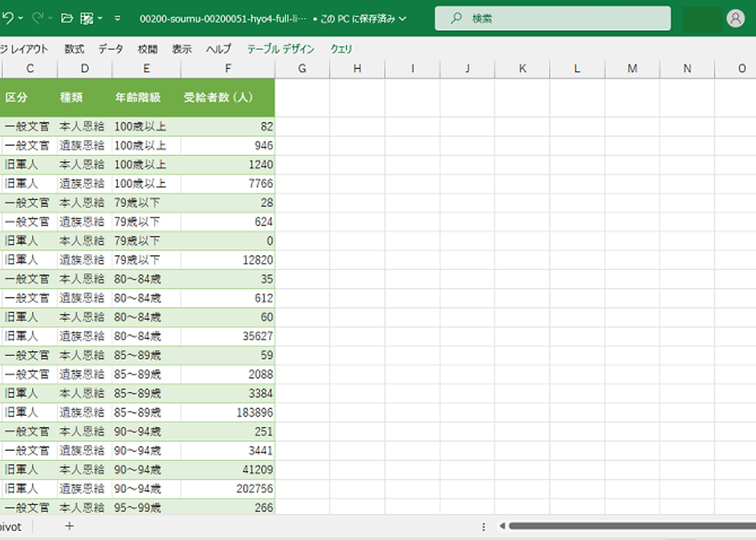Open the 校閲 ribbon tab

tap(147, 49)
